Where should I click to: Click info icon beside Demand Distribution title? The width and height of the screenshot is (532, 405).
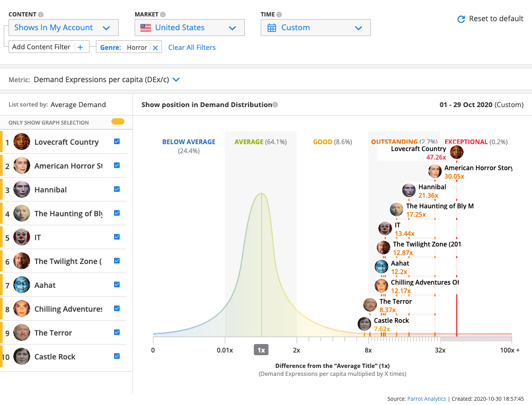[x=275, y=105]
